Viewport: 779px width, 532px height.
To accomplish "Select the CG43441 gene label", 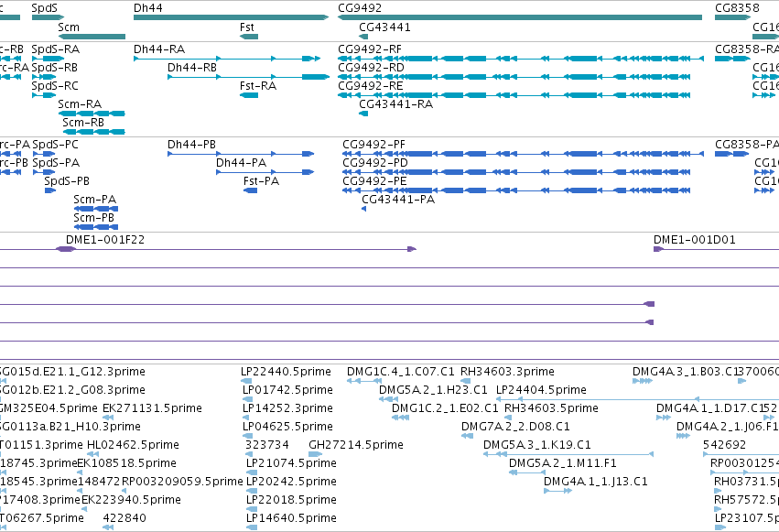I will tap(384, 27).
